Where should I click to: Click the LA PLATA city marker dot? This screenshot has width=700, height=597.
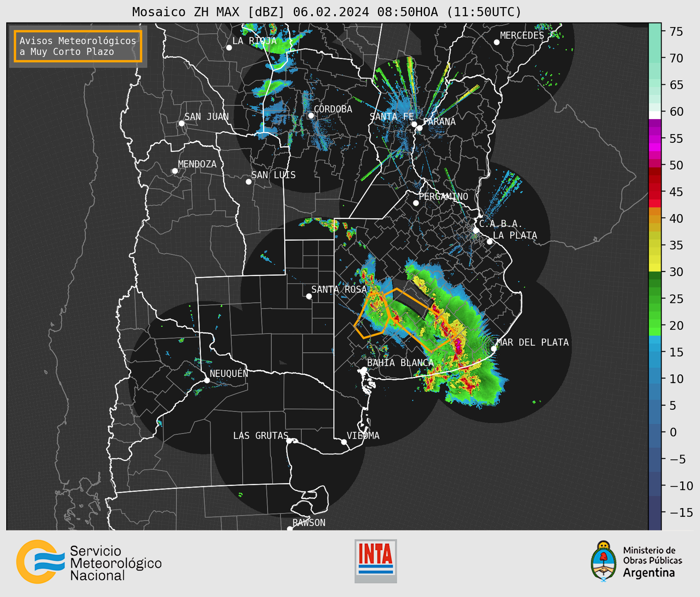[490, 242]
